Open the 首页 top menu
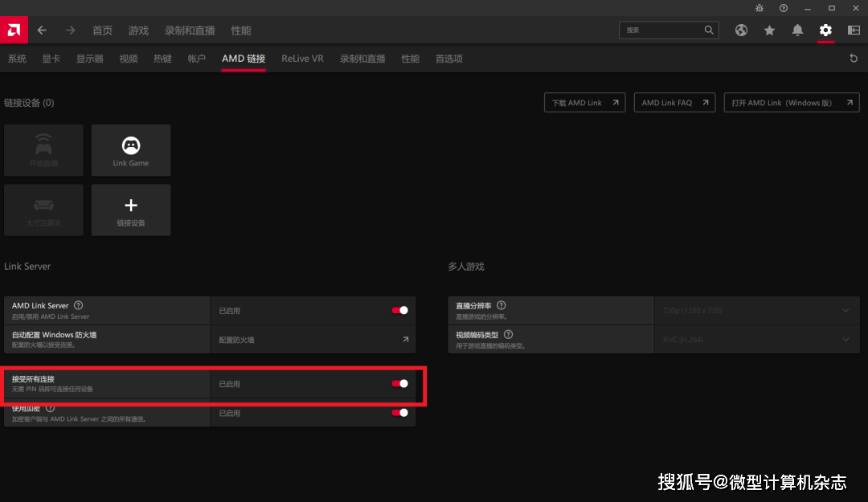This screenshot has width=868, height=502. pos(102,31)
